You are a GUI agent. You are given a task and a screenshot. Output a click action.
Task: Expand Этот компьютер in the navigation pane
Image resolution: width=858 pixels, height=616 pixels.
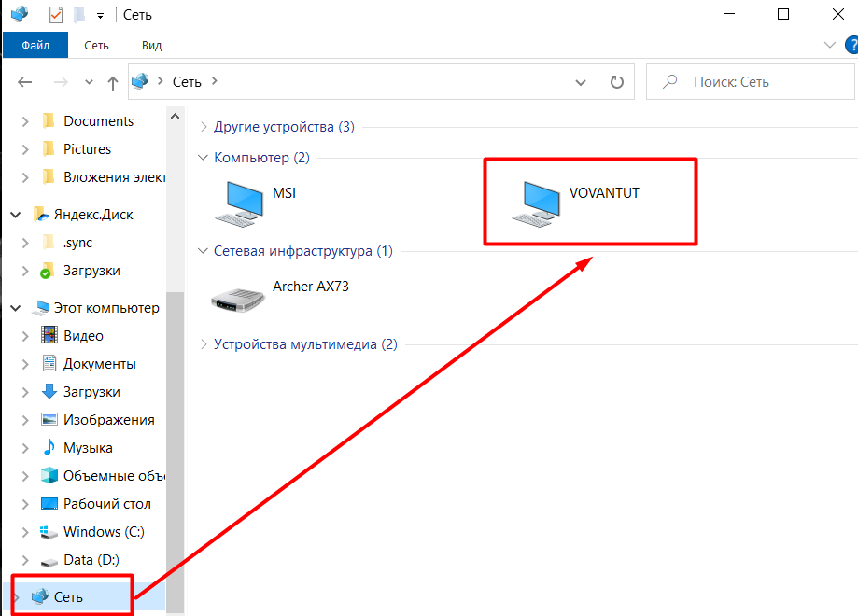coord(14,307)
